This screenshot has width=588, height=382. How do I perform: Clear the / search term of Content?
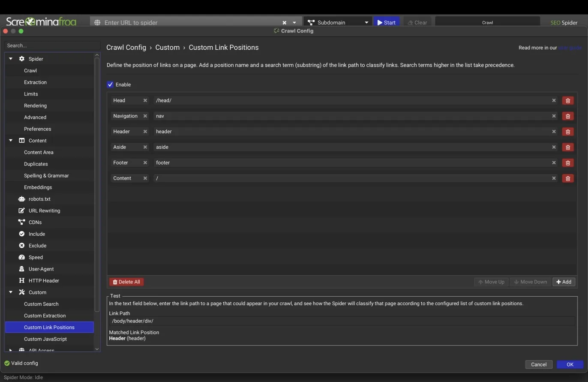554,178
